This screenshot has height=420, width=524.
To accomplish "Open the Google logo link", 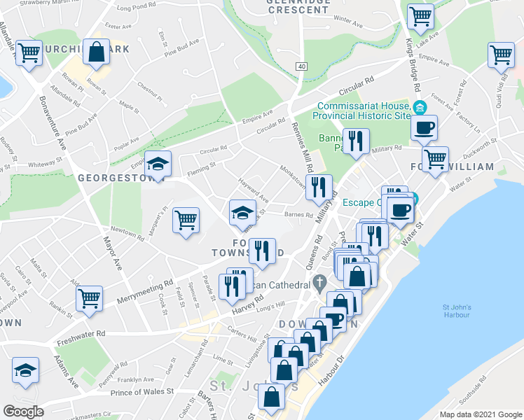I will tap(23, 412).
